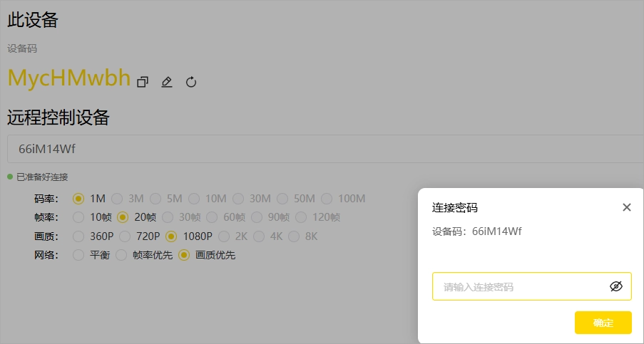Select 帧率优先 network mode

pyautogui.click(x=121, y=254)
